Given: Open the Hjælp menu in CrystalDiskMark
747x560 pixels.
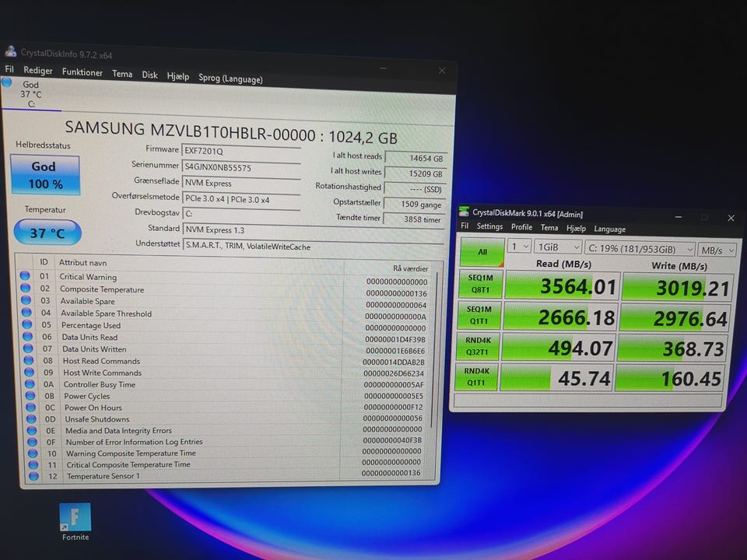Looking at the screenshot, I should (576, 228).
